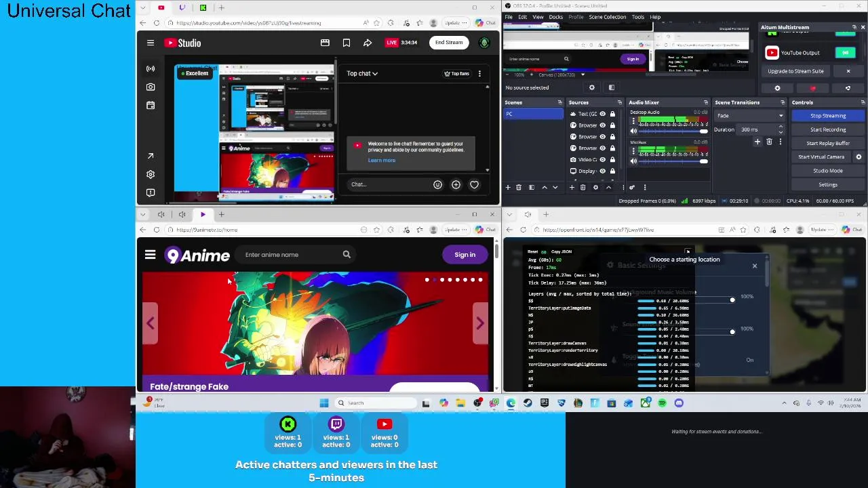Expand Top chat dropdown
The image size is (868, 488).
pos(362,73)
